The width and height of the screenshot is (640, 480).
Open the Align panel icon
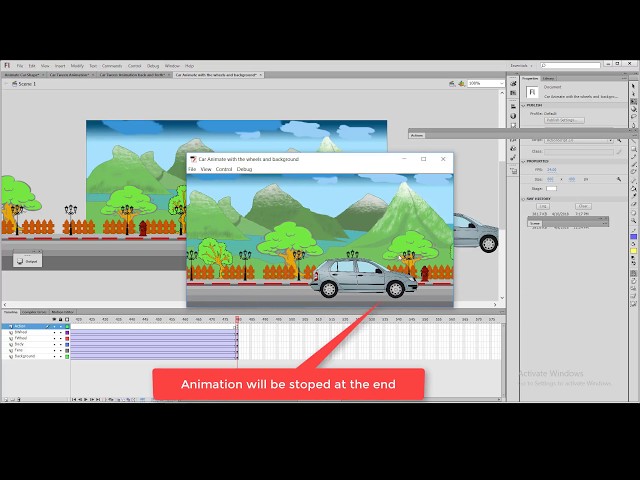[x=513, y=106]
